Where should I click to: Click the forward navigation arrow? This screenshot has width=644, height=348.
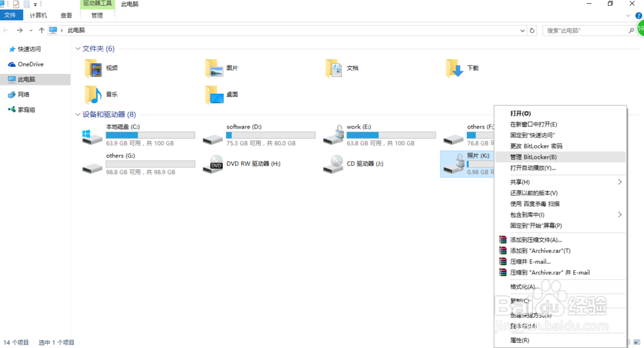(x=20, y=30)
